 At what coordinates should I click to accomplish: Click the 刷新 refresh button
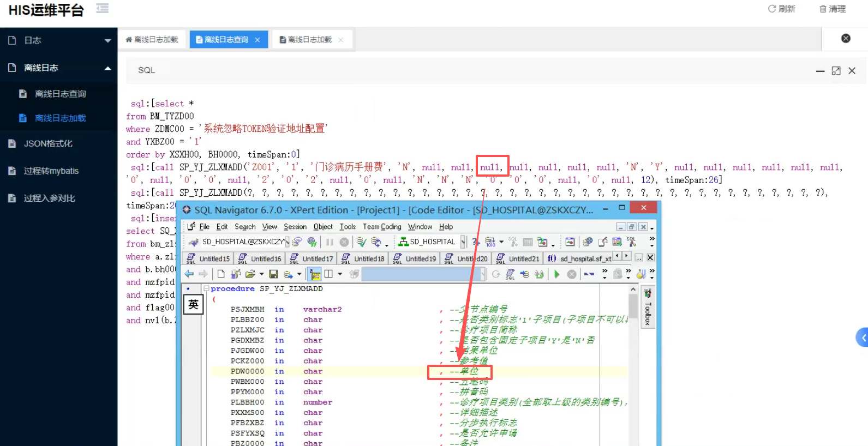pos(781,9)
